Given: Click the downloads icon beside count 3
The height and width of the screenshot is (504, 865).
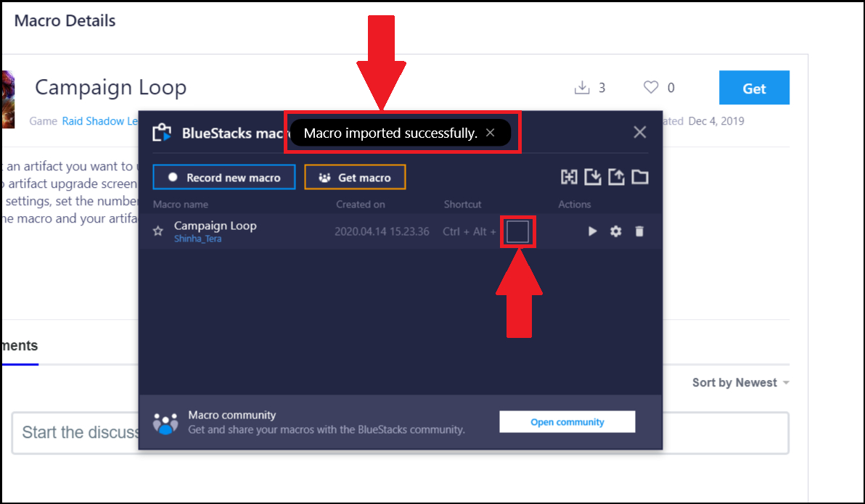Looking at the screenshot, I should coord(582,87).
